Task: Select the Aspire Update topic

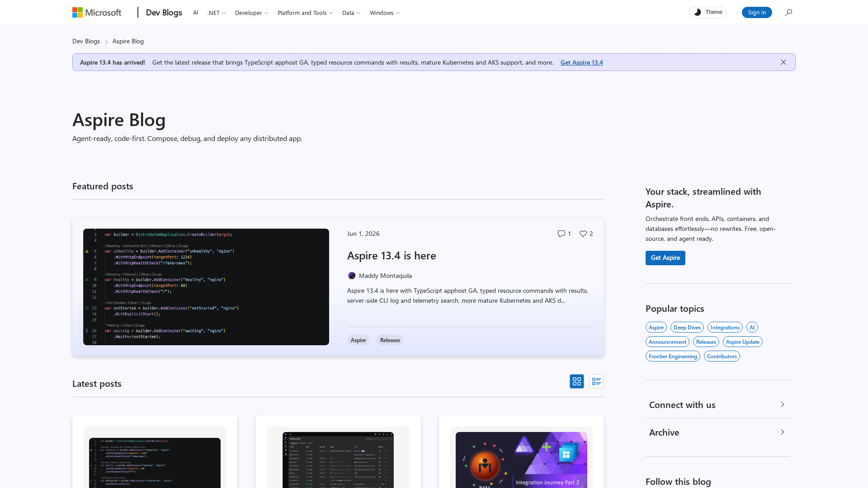Action: (x=742, y=342)
